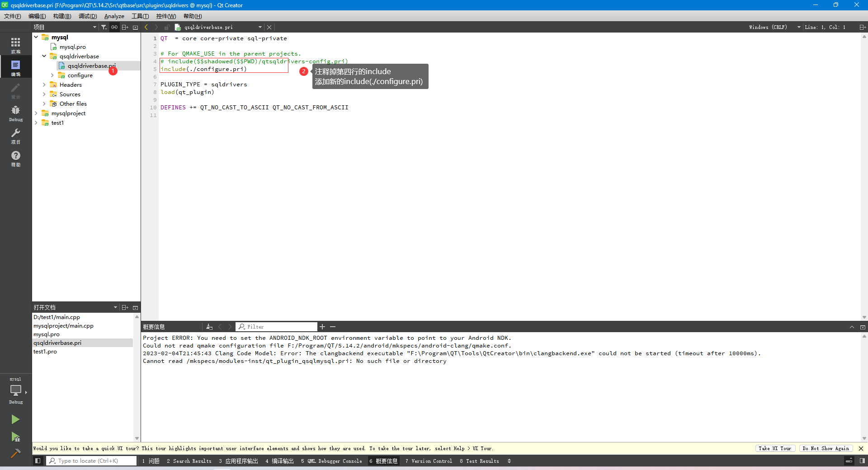Click the Run button in the sidebar

click(x=16, y=419)
